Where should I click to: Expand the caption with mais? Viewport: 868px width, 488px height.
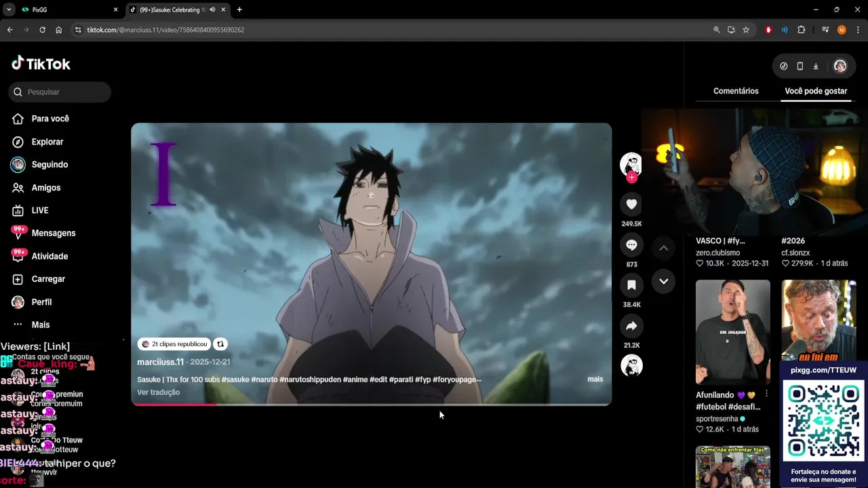[595, 379]
